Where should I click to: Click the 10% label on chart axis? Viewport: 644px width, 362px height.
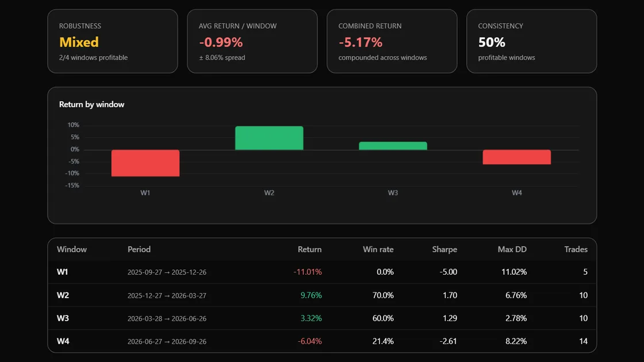pyautogui.click(x=74, y=125)
